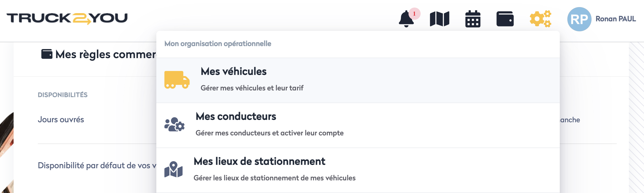Click Gérer mes conducteurs et activer leur compte
This screenshot has width=644, height=193.
pos(269,133)
